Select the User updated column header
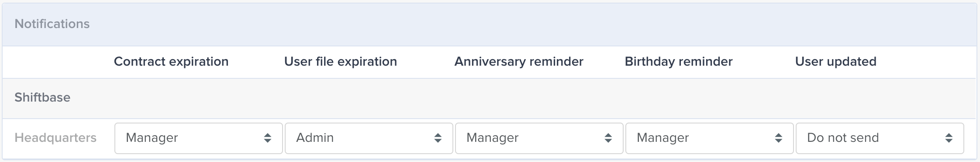The height and width of the screenshot is (162, 980). (835, 62)
